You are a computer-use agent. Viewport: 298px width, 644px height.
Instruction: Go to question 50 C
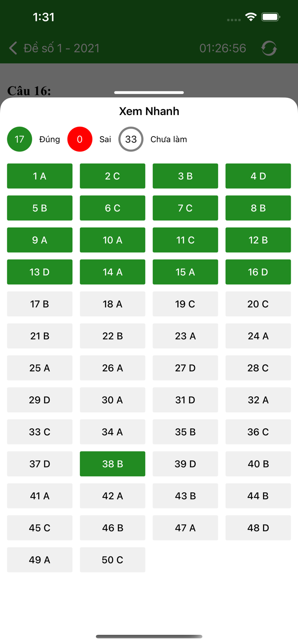(x=112, y=560)
